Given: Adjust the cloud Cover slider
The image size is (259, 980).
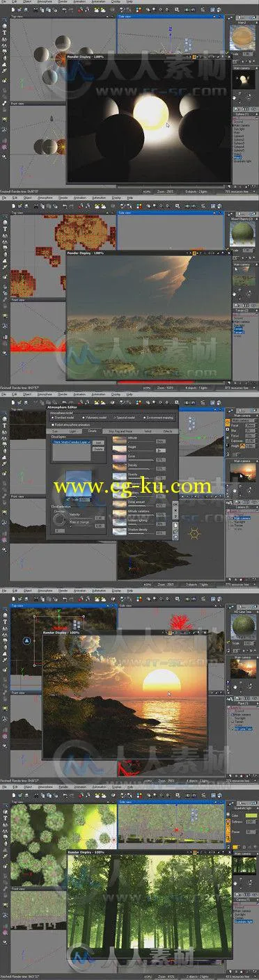Looking at the screenshot, I should (141, 459).
